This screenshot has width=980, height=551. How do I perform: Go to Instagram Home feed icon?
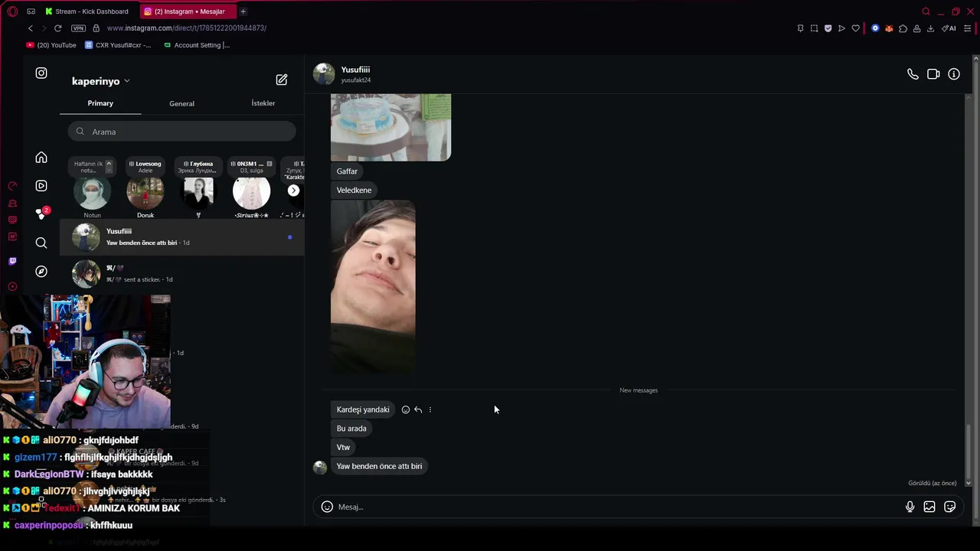[x=41, y=158]
